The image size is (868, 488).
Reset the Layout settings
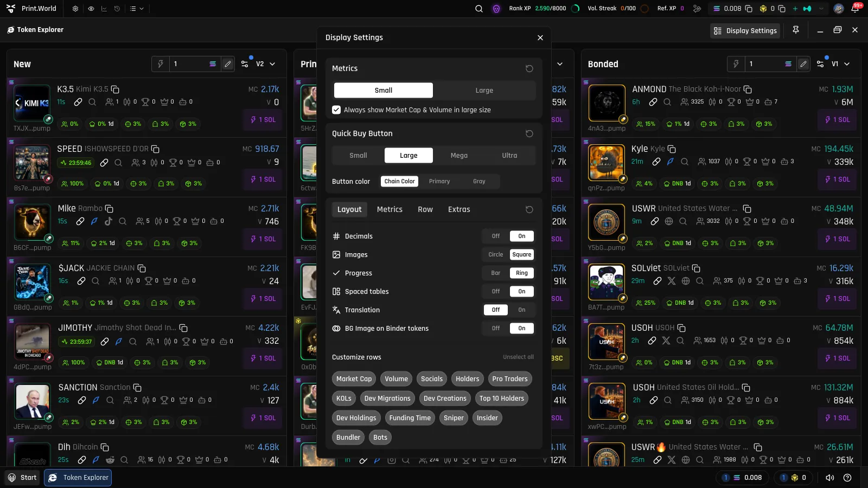click(529, 209)
